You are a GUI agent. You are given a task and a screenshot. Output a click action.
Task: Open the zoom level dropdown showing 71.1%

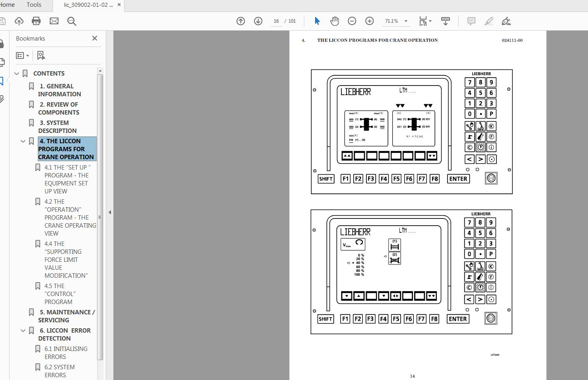[405, 21]
